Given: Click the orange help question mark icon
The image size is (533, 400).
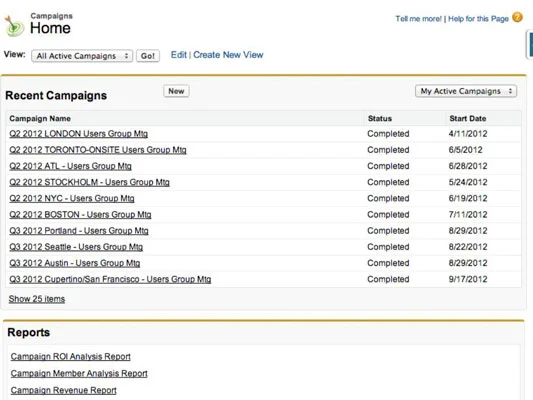Looking at the screenshot, I should point(517,17).
